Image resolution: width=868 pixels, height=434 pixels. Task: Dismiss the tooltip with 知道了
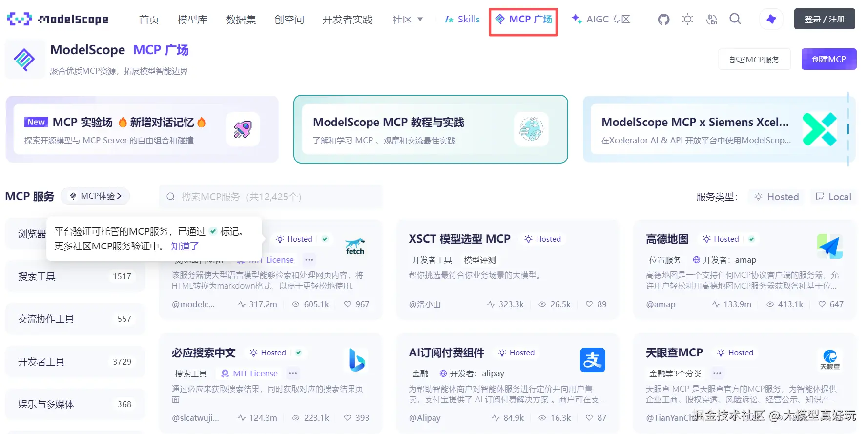tap(185, 246)
